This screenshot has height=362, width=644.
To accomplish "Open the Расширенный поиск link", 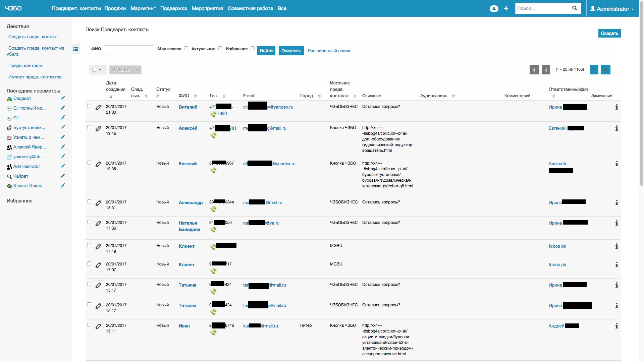I will 329,51.
